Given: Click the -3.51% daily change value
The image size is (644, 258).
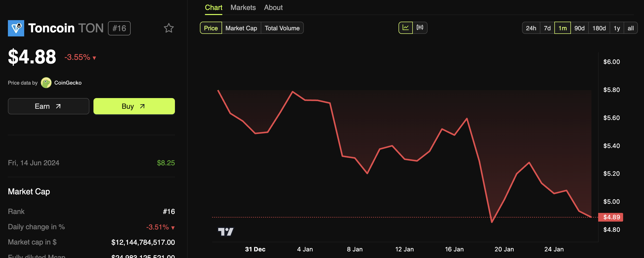Looking at the screenshot, I should pos(158,227).
